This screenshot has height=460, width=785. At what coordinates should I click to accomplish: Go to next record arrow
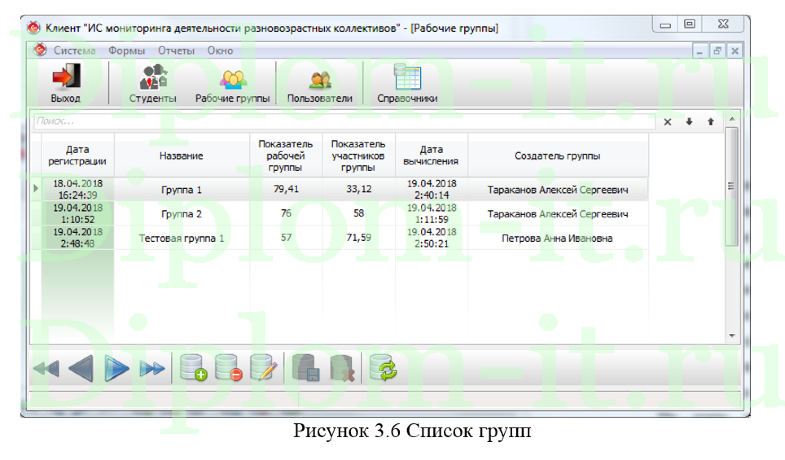point(116,369)
